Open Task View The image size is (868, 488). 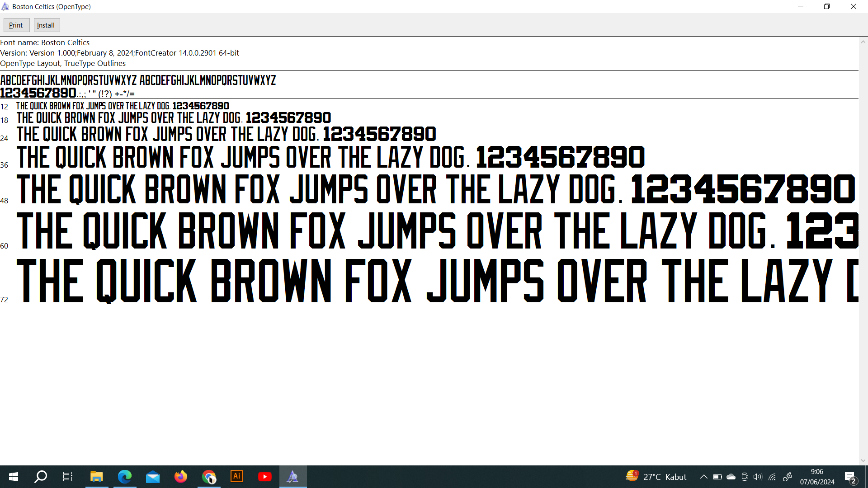68,477
